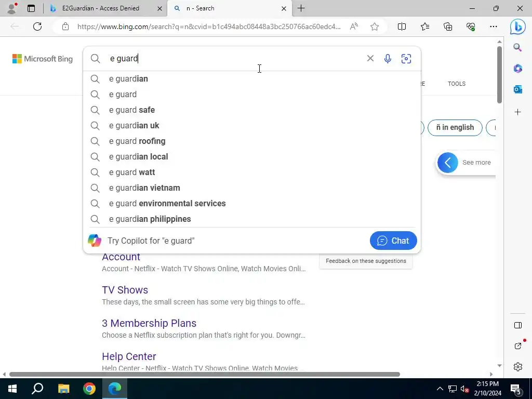Open Settings and more three-dots menu
Screen dimensions: 532x399
[494, 27]
